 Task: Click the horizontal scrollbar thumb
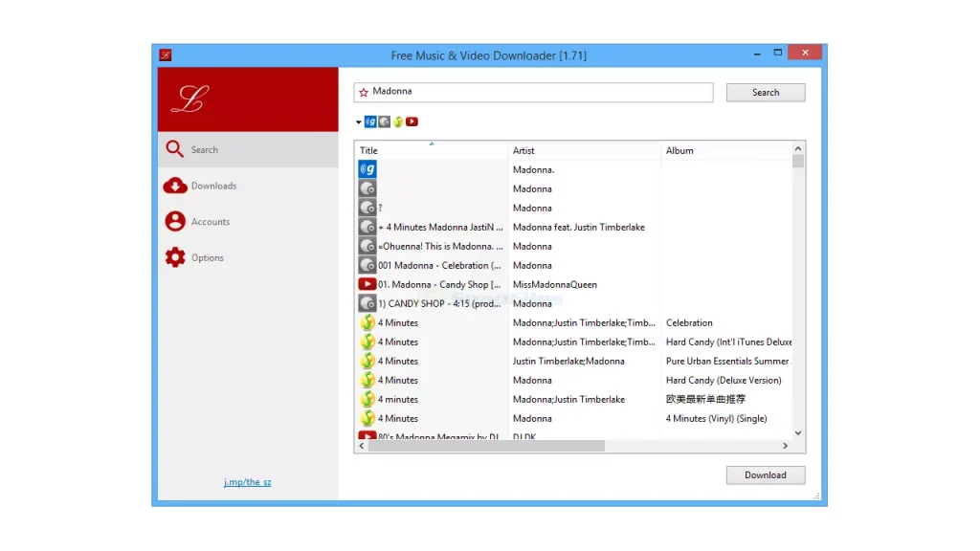point(486,446)
